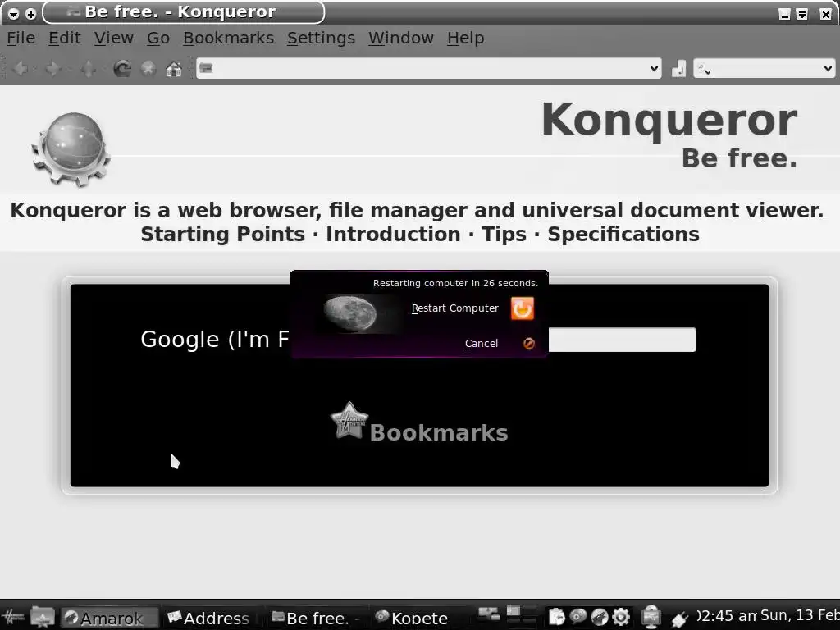Click the clipboard tray icon
The width and height of the screenshot is (840, 630).
coord(557,617)
